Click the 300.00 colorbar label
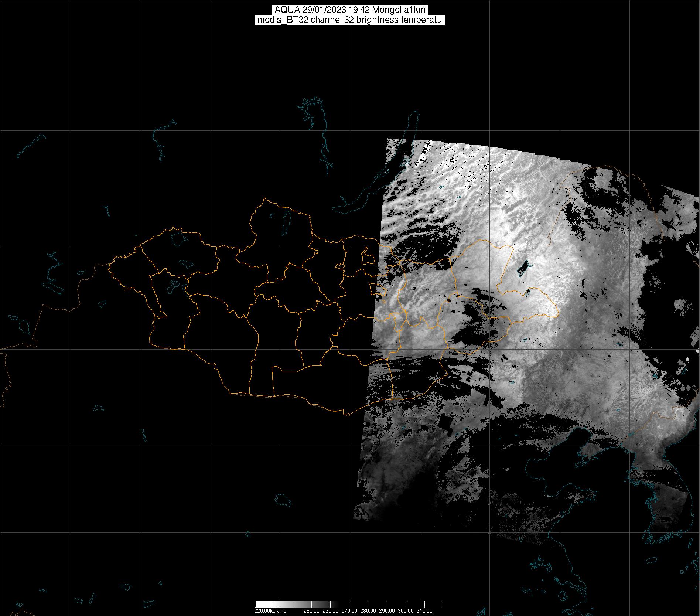Viewport: 700px width, 616px height. coord(406,611)
